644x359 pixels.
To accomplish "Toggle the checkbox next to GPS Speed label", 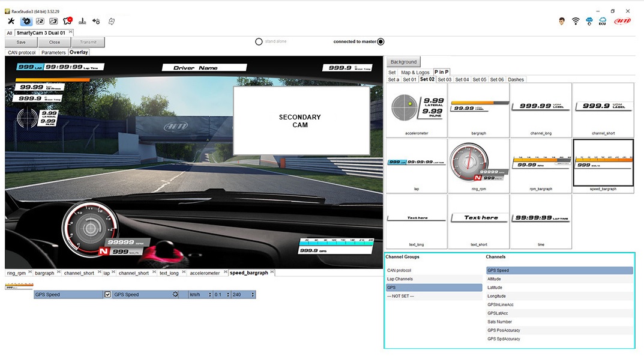I will 107,295.
